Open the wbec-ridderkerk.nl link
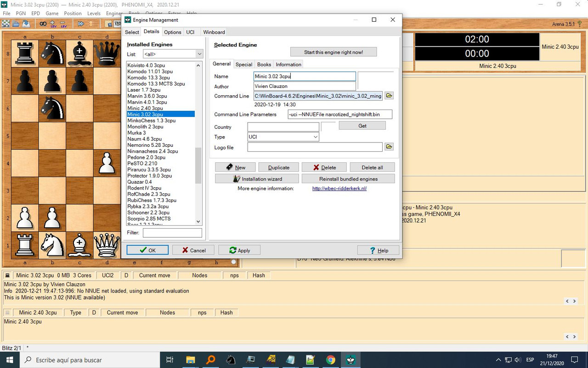The width and height of the screenshot is (588, 368). pyautogui.click(x=339, y=189)
